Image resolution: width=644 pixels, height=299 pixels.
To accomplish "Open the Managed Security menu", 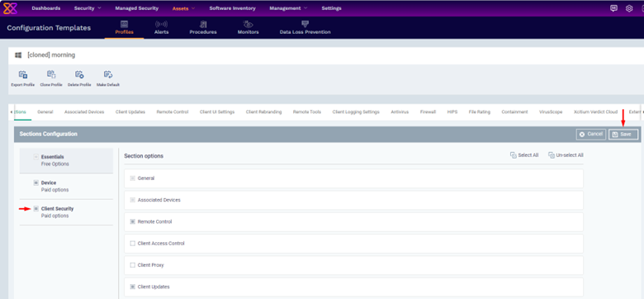I will click(137, 8).
